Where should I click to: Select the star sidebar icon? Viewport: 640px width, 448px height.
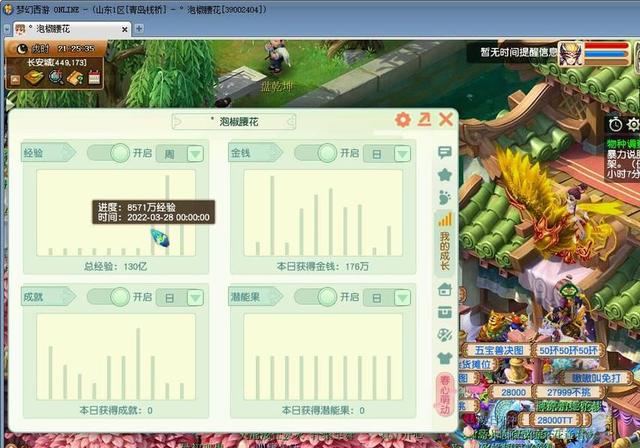tap(445, 175)
